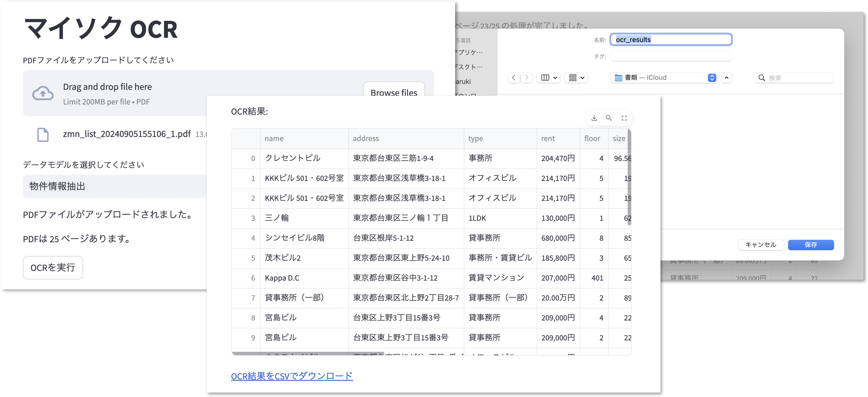The width and height of the screenshot is (868, 397).
Task: Click キャンセル in the save dialog
Action: coord(761,245)
